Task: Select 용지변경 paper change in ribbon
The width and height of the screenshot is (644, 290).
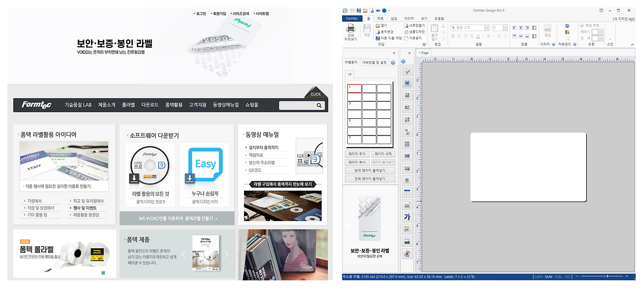Action: click(x=384, y=32)
